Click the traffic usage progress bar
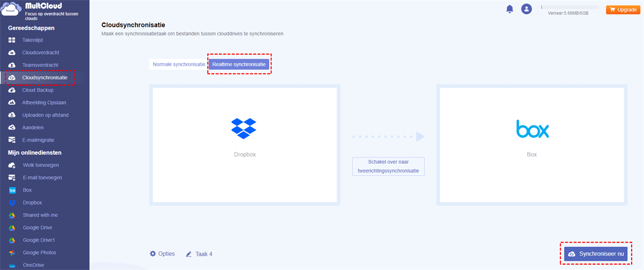This screenshot has width=644, height=270. coord(569,7)
